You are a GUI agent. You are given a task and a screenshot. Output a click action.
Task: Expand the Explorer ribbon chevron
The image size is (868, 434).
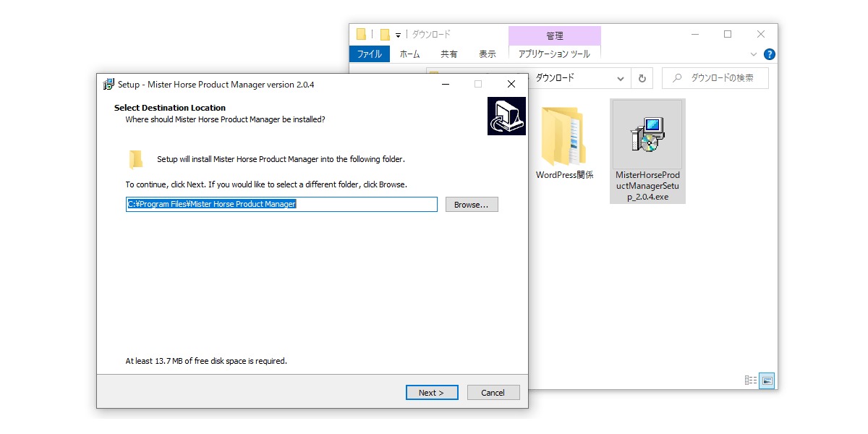pos(754,54)
